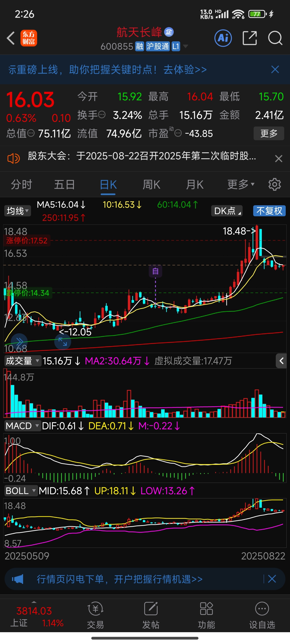Expand the MACD indicator dropdown

[x=22, y=426]
